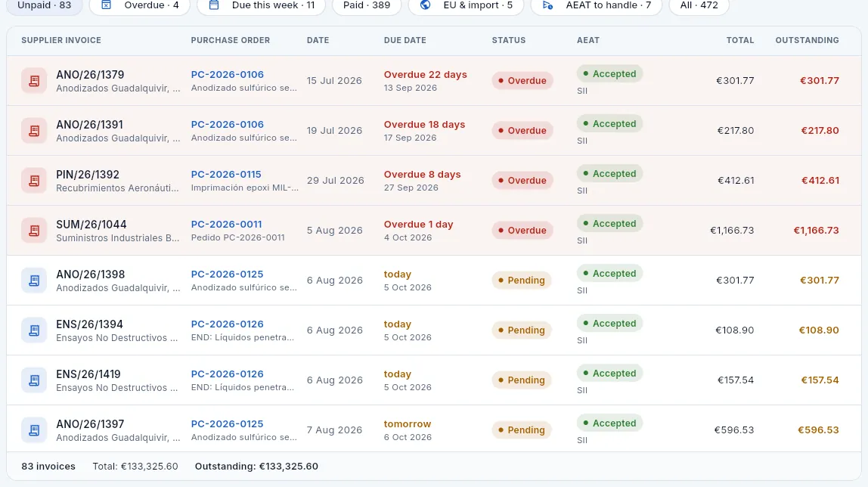Click the invoice icon for ENS/26/1394
This screenshot has height=487, width=868.
pyautogui.click(x=34, y=330)
